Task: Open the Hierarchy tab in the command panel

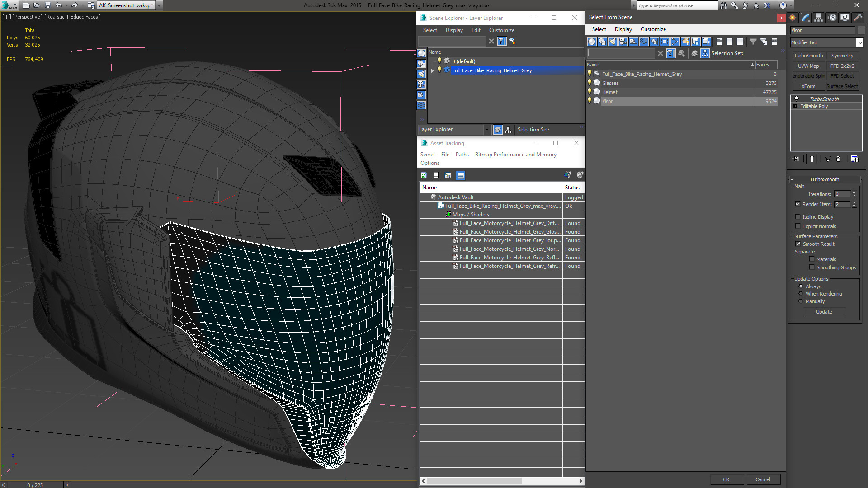Action: coord(818,18)
